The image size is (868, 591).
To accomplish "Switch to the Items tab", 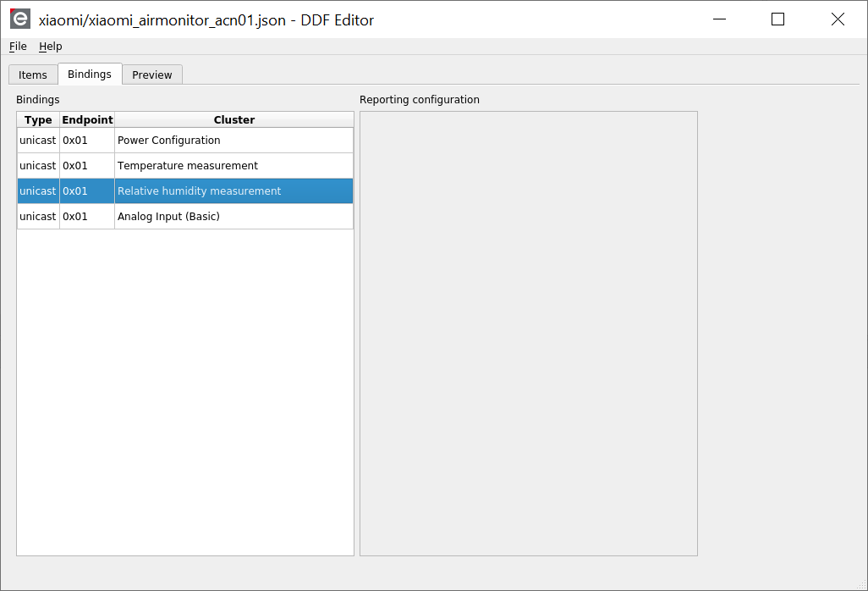I will point(33,75).
